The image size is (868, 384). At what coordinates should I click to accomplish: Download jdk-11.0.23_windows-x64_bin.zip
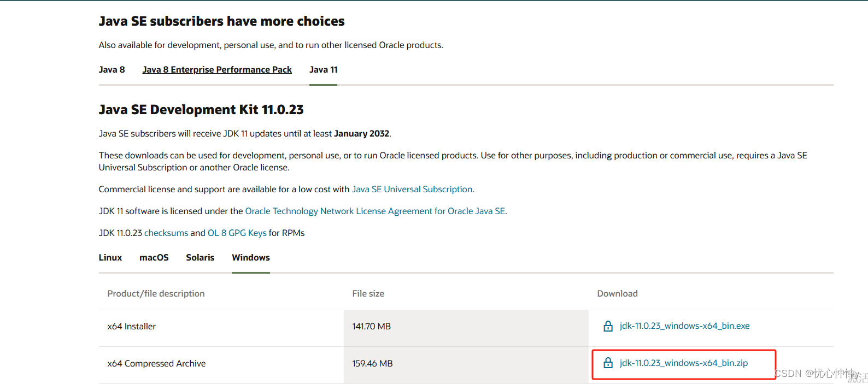click(683, 363)
